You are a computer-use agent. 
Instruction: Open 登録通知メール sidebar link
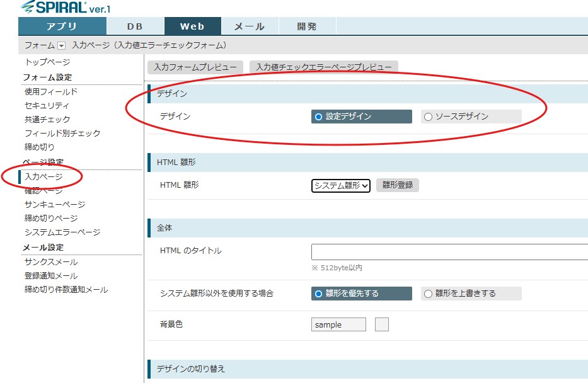pos(51,276)
